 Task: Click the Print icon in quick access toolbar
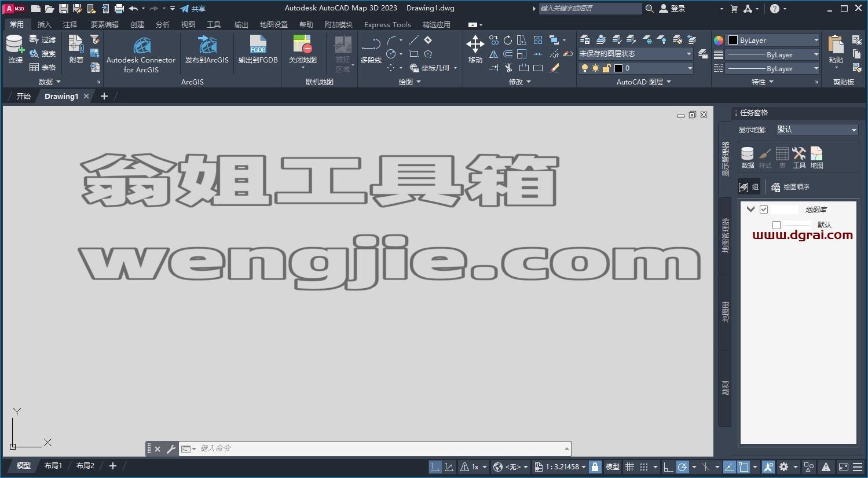pyautogui.click(x=119, y=9)
